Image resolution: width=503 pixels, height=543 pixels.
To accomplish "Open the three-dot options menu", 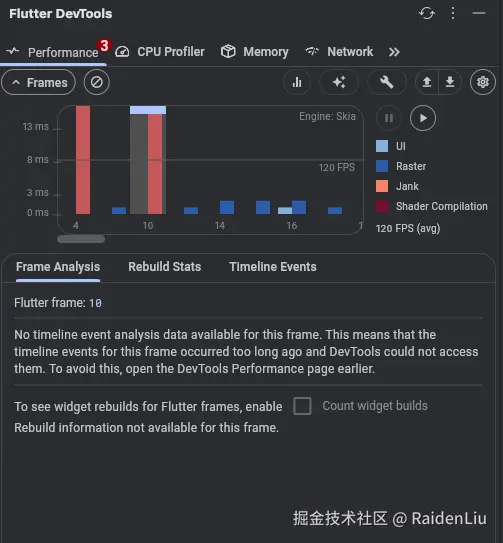I will click(x=453, y=14).
